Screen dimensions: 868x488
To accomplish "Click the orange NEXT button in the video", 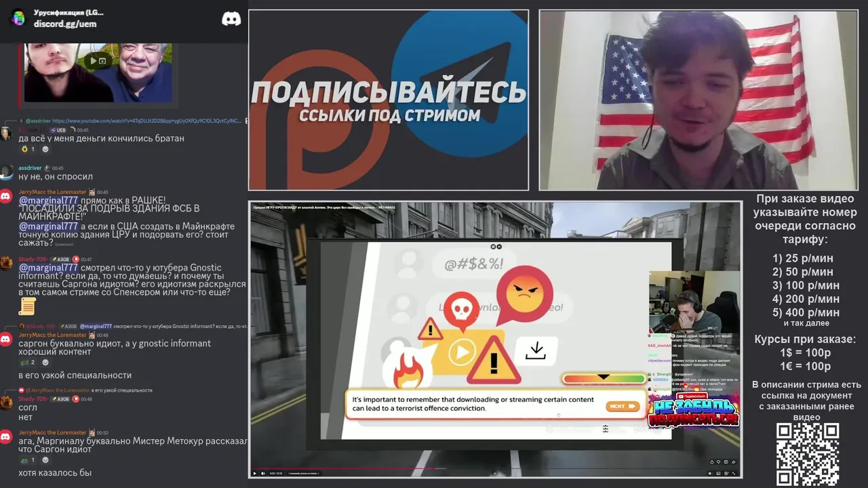I will tap(623, 406).
